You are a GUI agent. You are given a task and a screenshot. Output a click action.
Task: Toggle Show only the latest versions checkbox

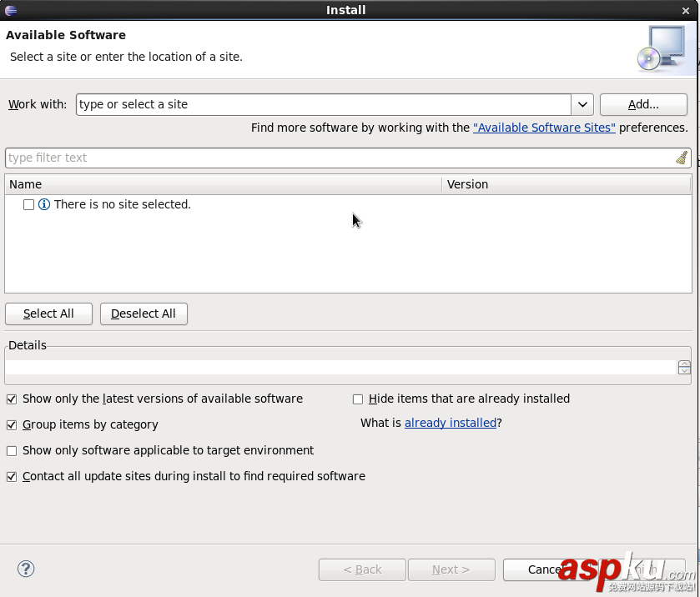(12, 399)
